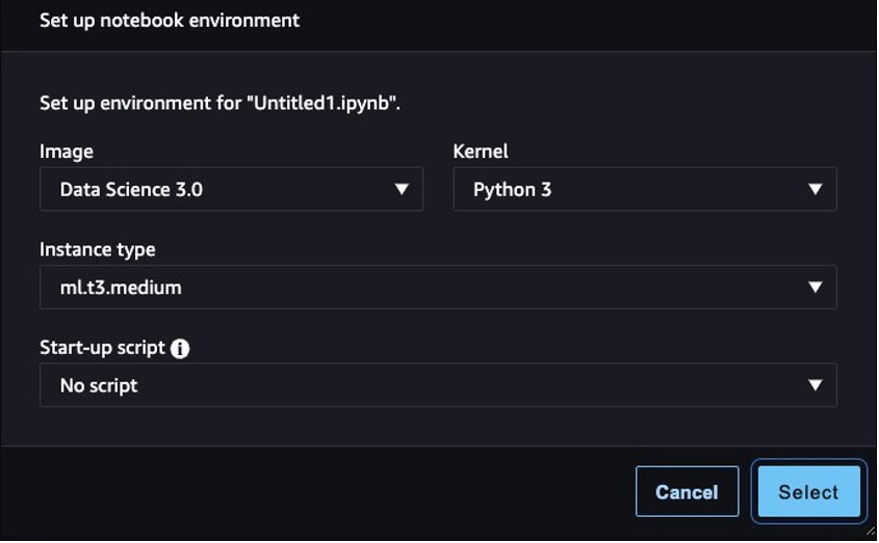This screenshot has height=543, width=879.
Task: Open the Image dropdown showing Data Science 3.0
Action: (x=231, y=189)
